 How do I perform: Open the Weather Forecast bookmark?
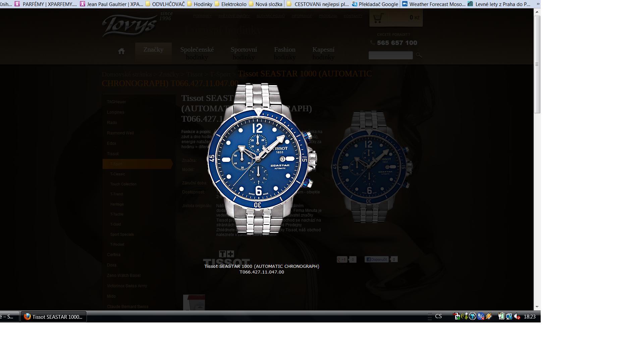click(x=434, y=4)
